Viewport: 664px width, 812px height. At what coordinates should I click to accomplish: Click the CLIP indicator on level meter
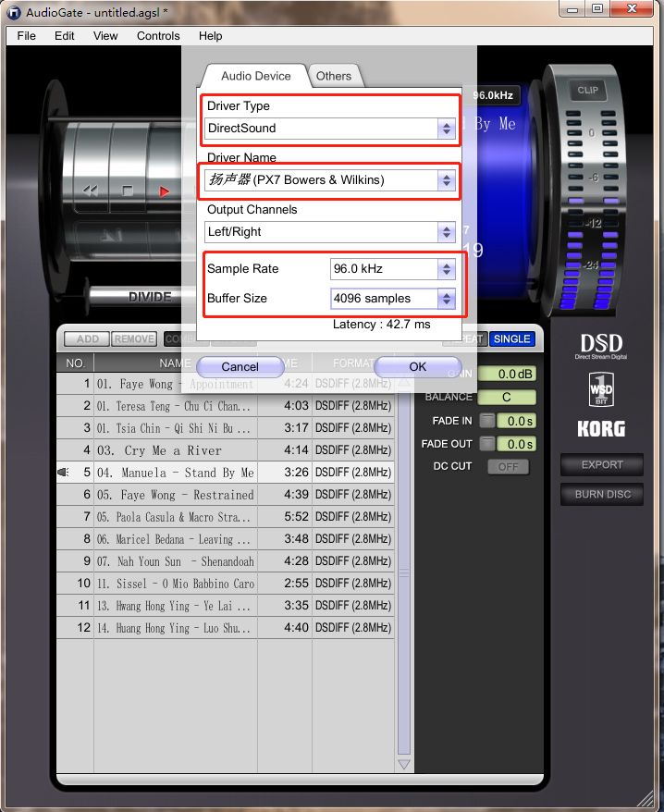pos(588,90)
